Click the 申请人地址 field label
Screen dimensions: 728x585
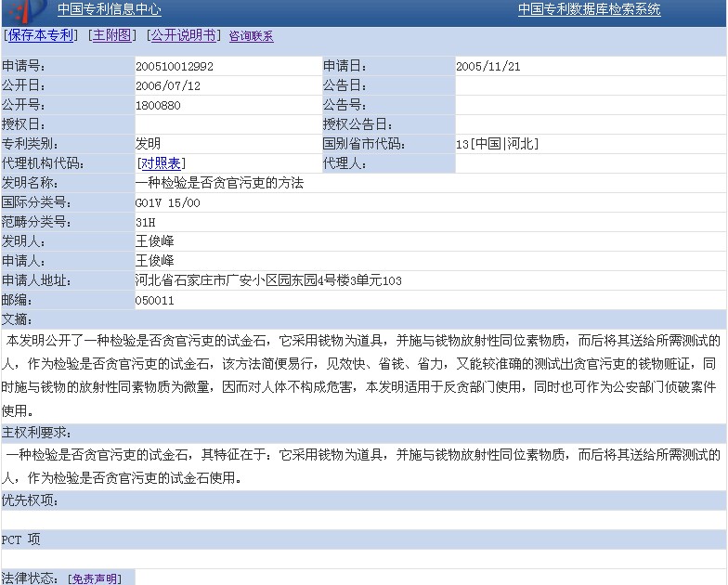click(x=36, y=280)
